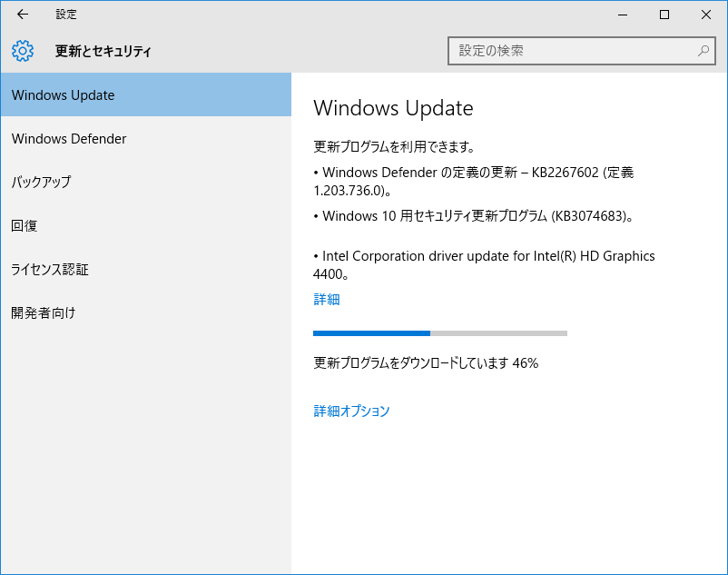
Task: Select Windows Update in the sidebar
Action: click(x=146, y=94)
